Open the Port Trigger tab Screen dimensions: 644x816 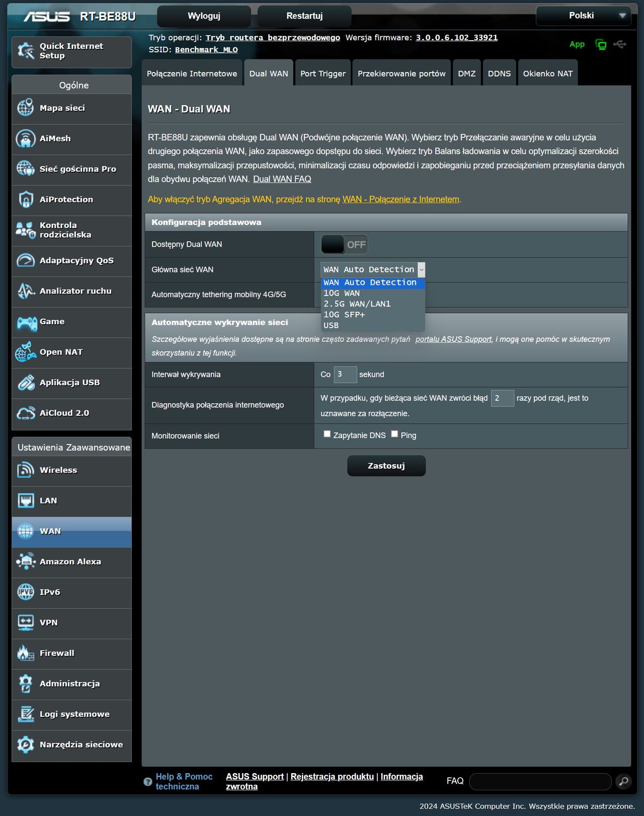[x=323, y=73]
